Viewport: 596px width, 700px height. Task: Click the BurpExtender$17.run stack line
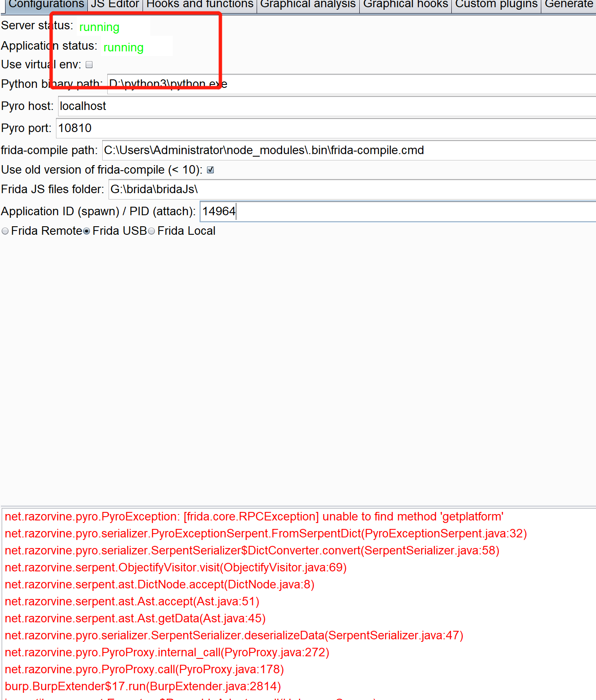143,686
